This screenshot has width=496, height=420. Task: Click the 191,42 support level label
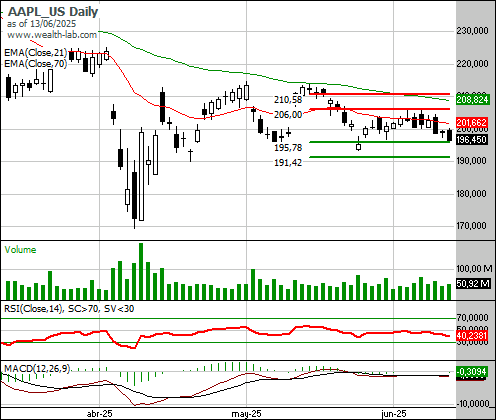click(x=288, y=163)
